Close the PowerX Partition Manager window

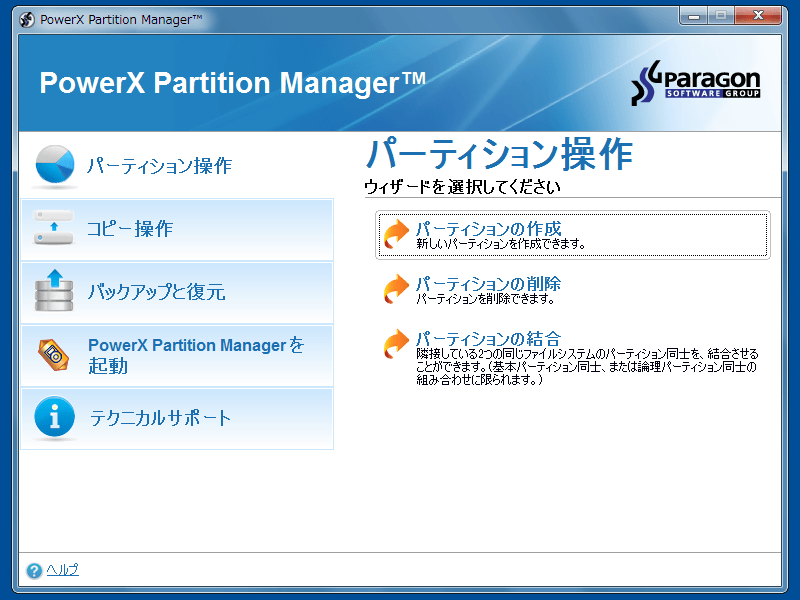click(758, 16)
